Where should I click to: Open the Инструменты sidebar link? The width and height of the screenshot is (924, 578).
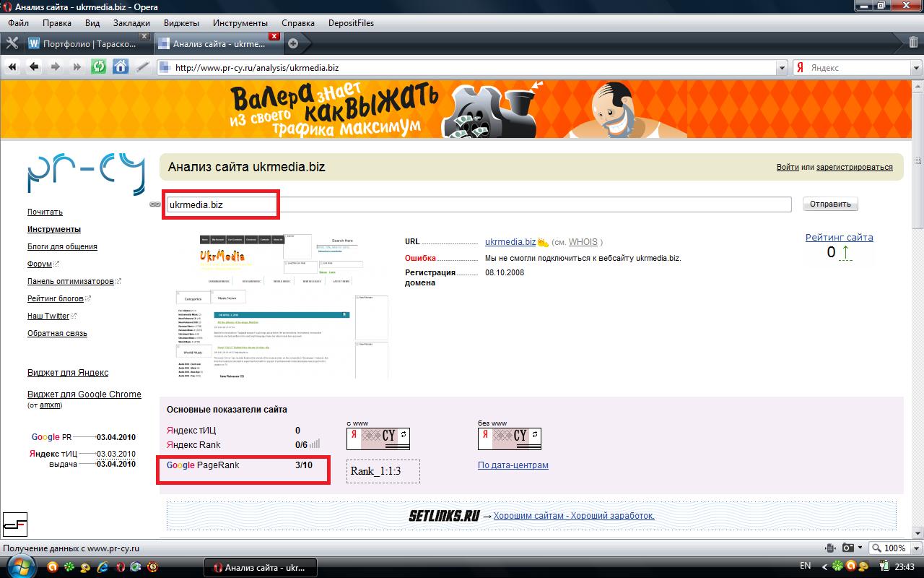[x=54, y=229]
